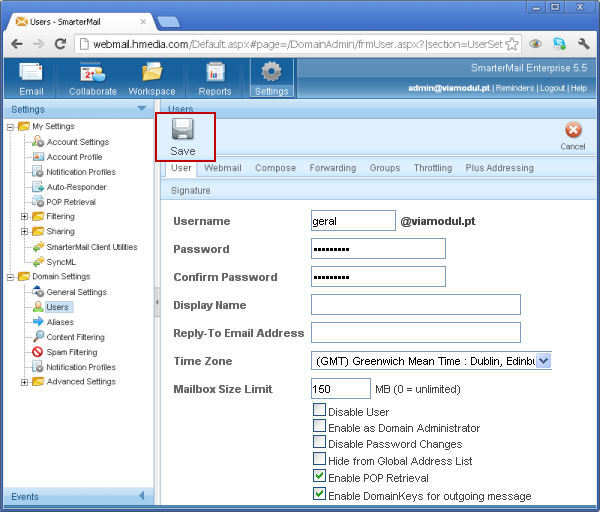This screenshot has width=600, height=512.
Task: Open the Reports icon
Action: coord(215,72)
